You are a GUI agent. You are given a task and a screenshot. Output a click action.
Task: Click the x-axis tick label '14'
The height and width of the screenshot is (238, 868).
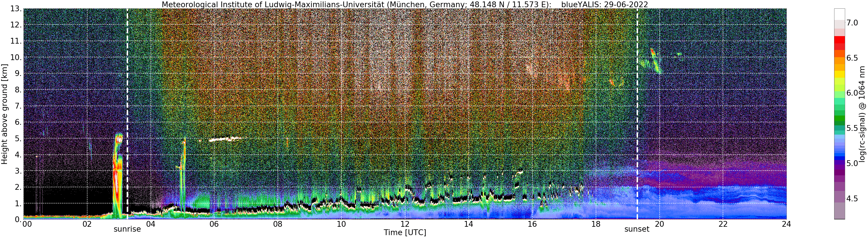pos(468,224)
